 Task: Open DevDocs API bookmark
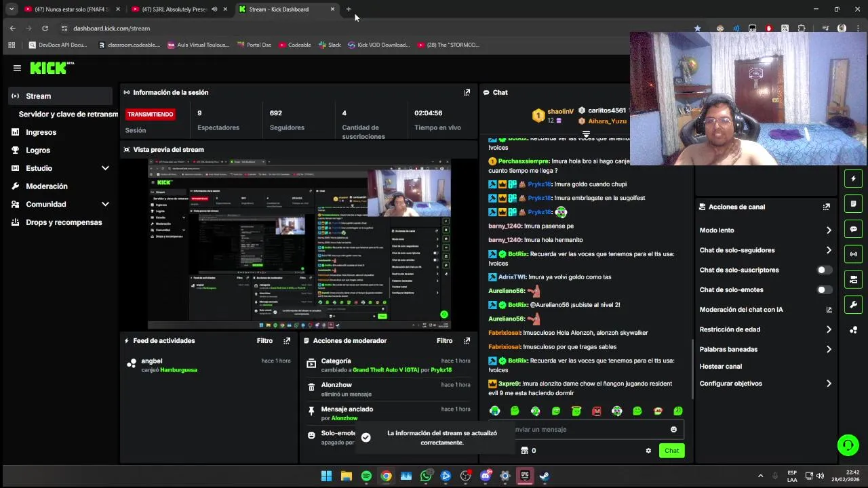coord(58,45)
